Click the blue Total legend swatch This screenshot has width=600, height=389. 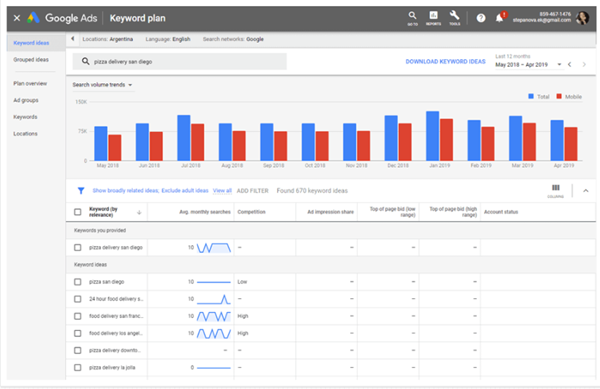531,96
